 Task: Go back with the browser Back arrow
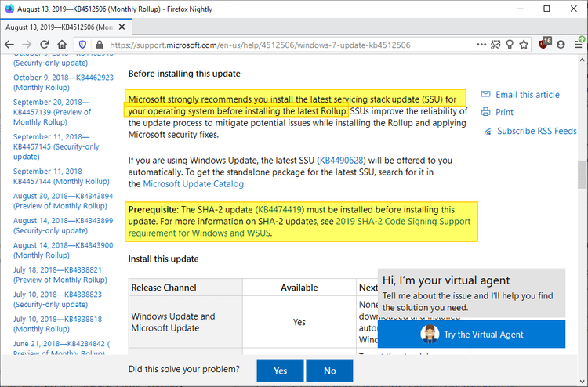tap(9, 45)
